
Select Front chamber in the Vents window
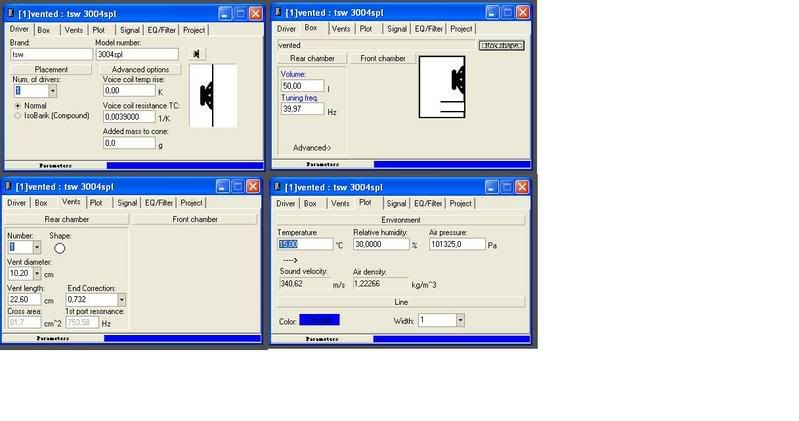[195, 219]
